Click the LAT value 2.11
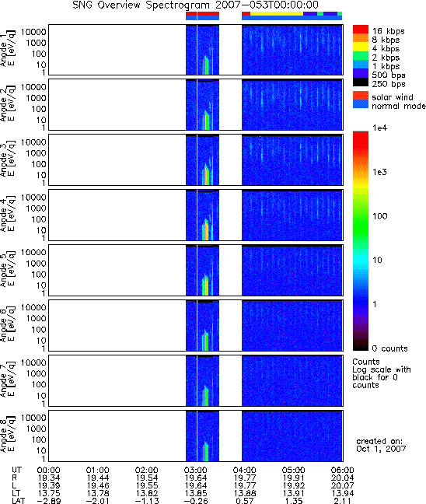 click(343, 500)
